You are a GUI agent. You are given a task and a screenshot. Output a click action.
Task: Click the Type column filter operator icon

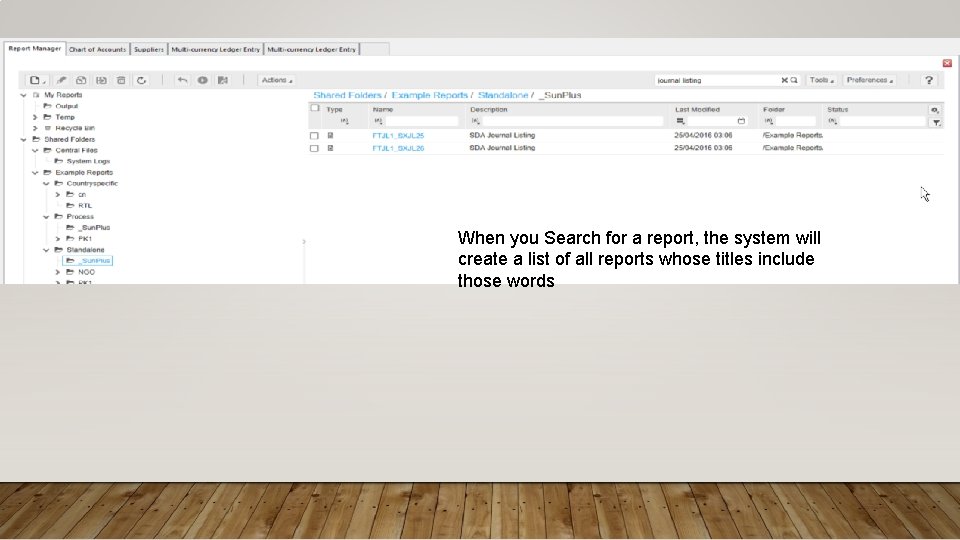point(344,121)
